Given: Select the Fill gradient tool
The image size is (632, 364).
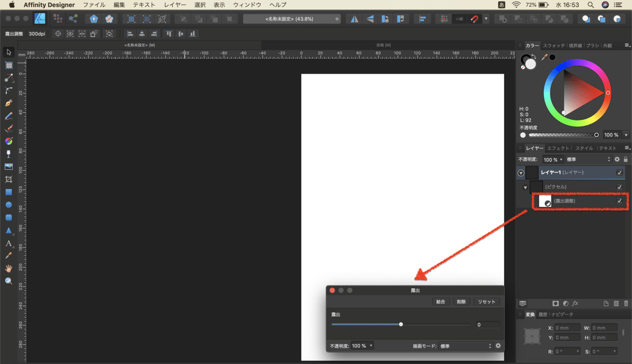Looking at the screenshot, I should 8,141.
